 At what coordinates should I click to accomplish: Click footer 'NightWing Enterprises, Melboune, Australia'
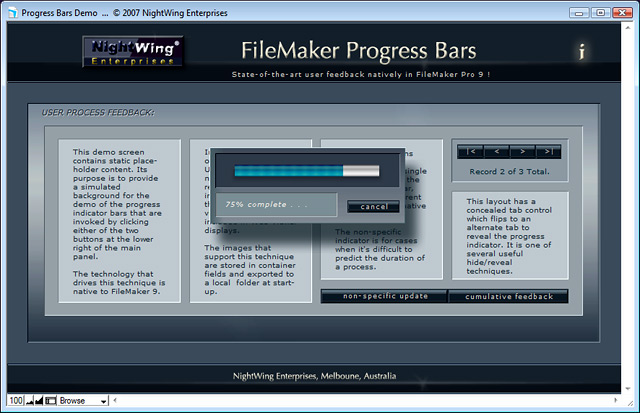click(x=314, y=376)
